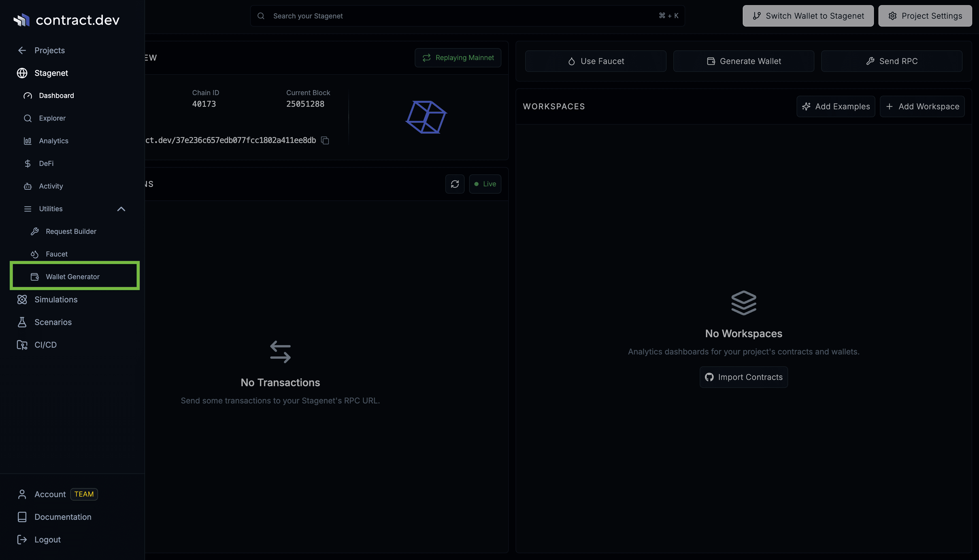Click the Documentation book icon
The width and height of the screenshot is (979, 560).
pos(22,517)
